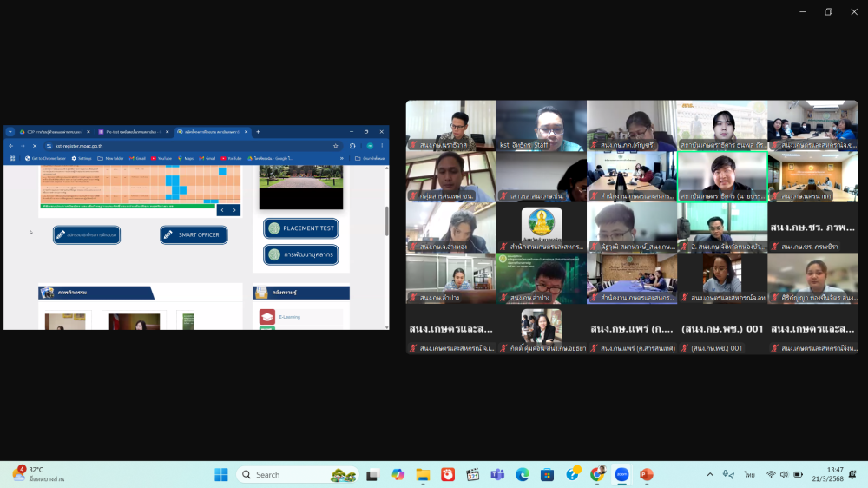This screenshot has width=868, height=488.
Task: Open Microsoft Teams from the taskbar
Action: pyautogui.click(x=497, y=475)
